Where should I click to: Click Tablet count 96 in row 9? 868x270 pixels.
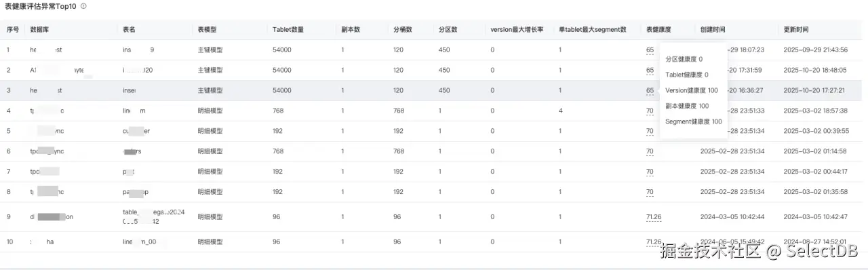point(276,217)
